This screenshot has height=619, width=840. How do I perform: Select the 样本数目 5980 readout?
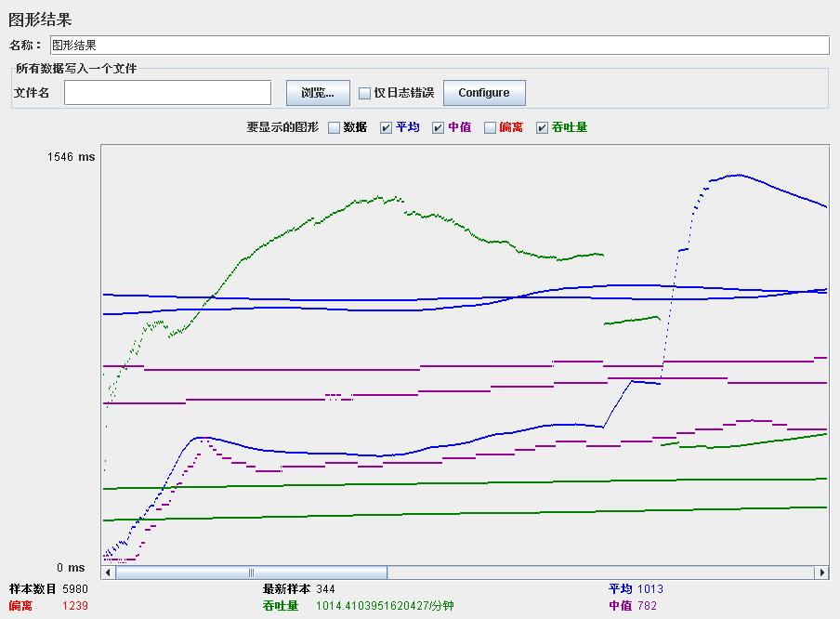tap(48, 589)
